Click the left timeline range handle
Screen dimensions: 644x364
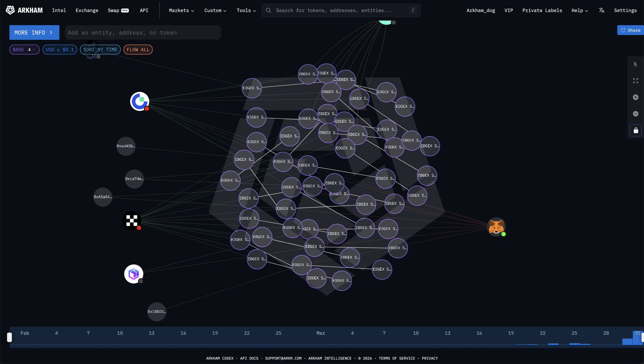tap(9, 337)
